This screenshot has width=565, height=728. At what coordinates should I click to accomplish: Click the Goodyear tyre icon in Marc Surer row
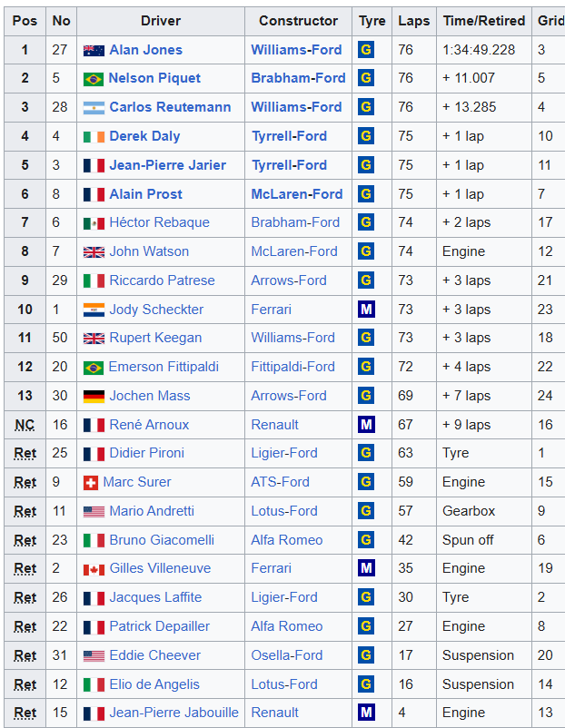tap(366, 482)
